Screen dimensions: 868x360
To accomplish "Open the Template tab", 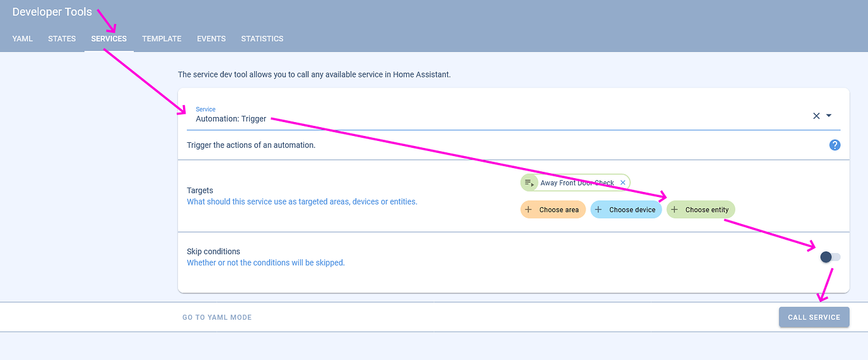I will [162, 38].
